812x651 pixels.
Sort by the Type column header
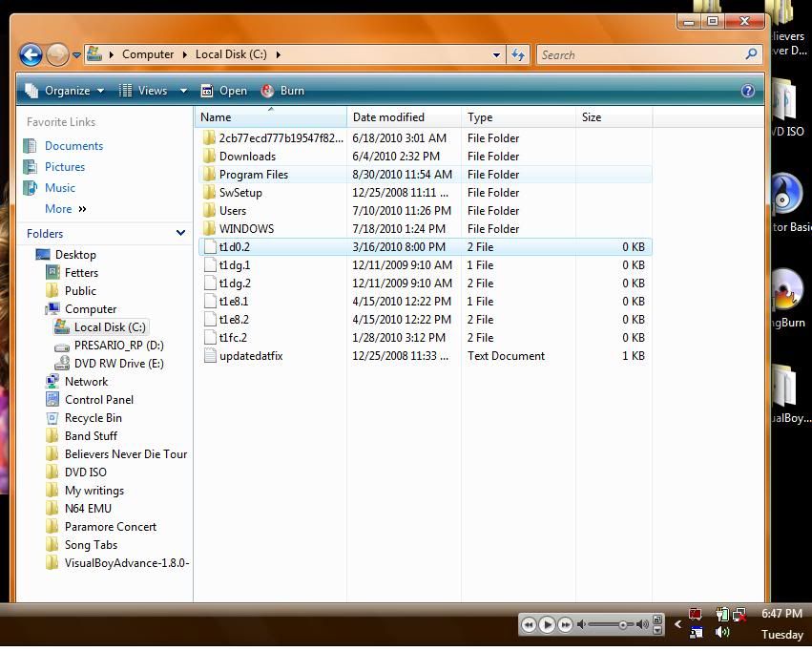click(518, 117)
